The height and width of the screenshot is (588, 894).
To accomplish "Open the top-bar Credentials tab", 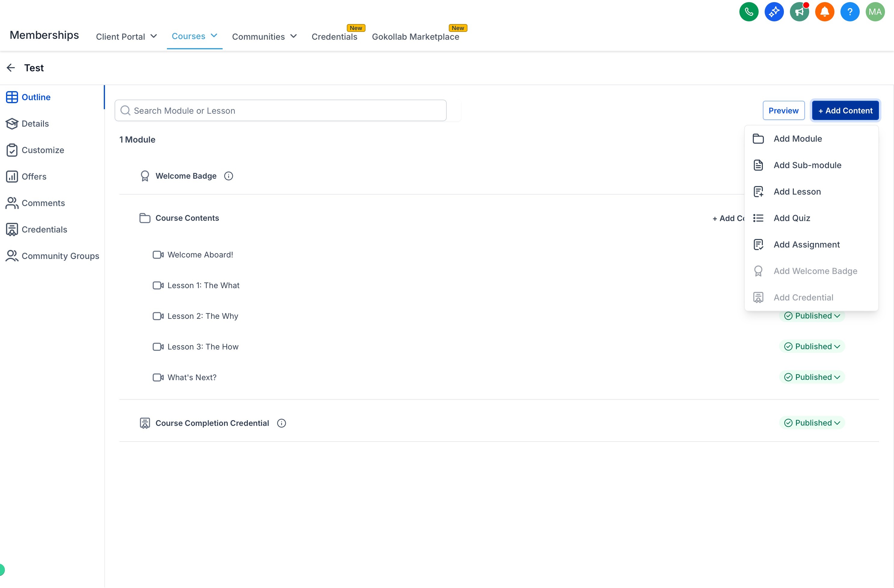I will [334, 36].
